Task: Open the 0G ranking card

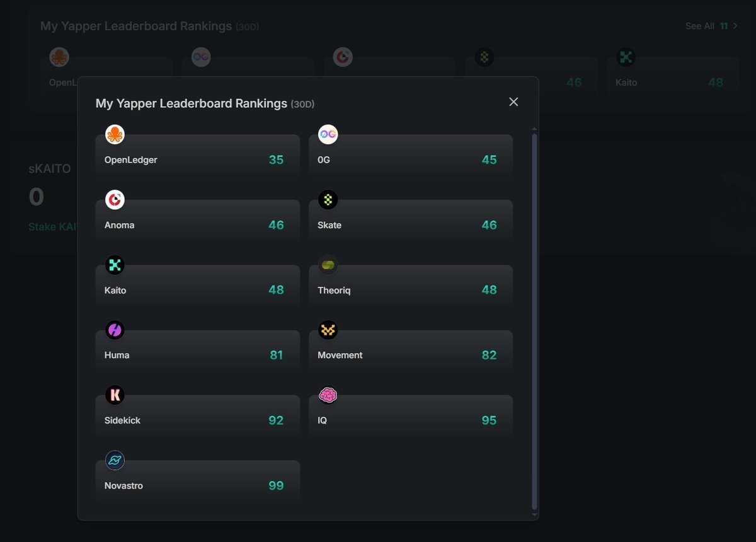Action: pyautogui.click(x=411, y=155)
